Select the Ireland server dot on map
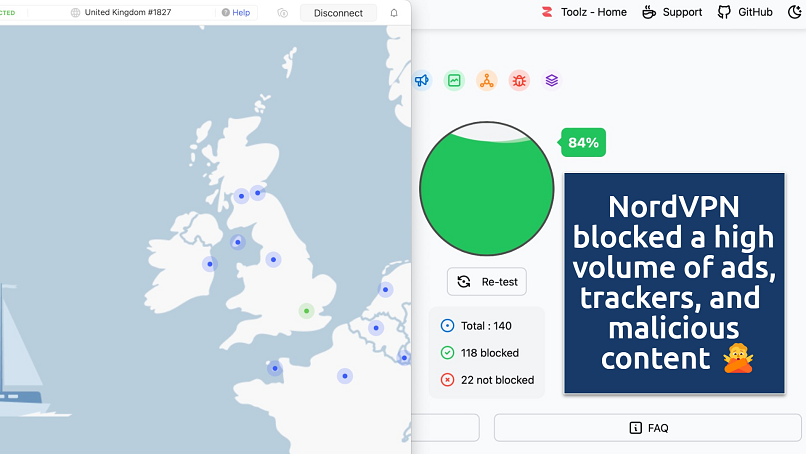This screenshot has height=454, width=806. [x=209, y=264]
